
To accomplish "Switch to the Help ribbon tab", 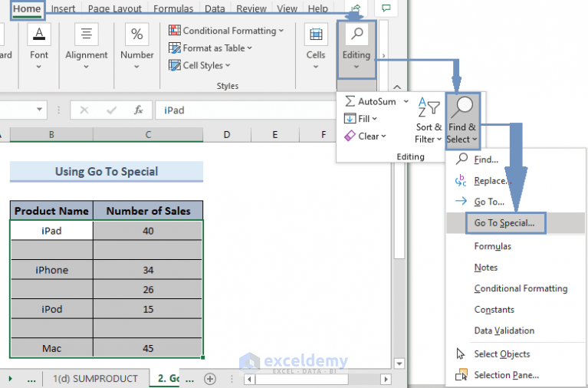I will [x=317, y=8].
